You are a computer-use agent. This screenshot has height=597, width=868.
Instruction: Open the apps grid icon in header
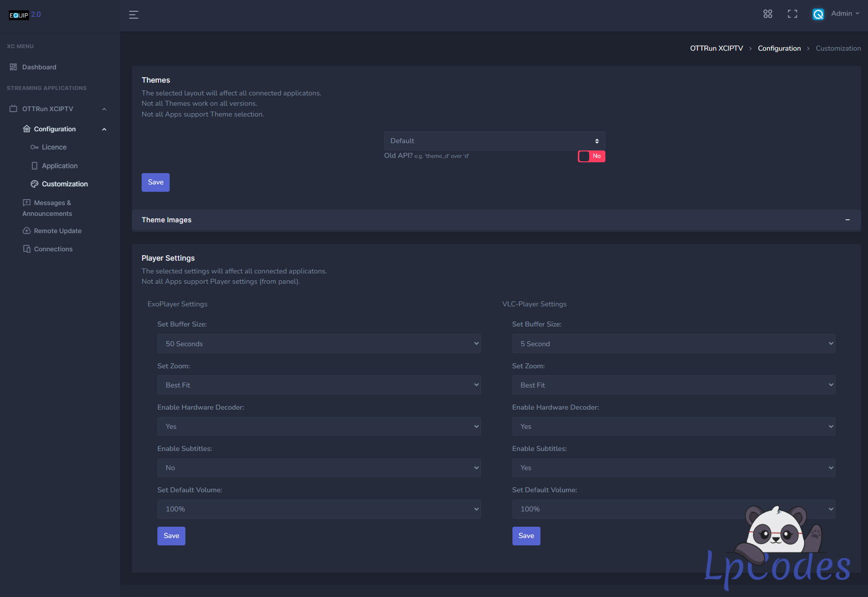click(767, 14)
